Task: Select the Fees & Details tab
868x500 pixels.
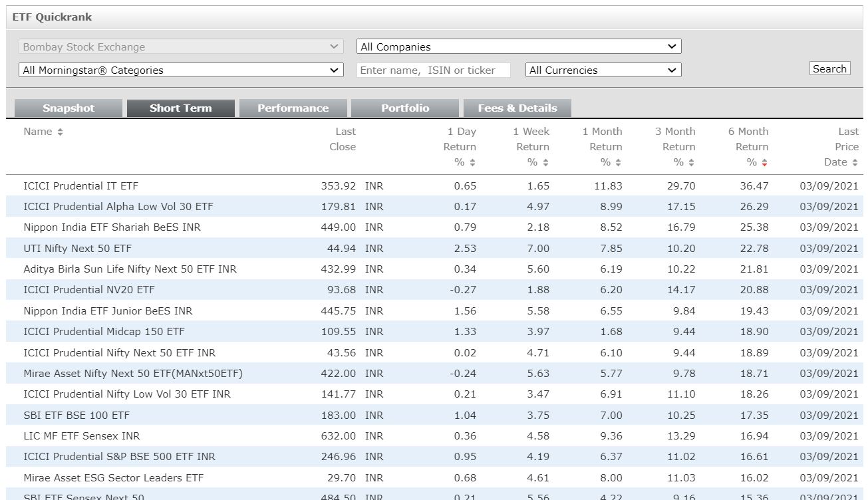Action: point(517,108)
